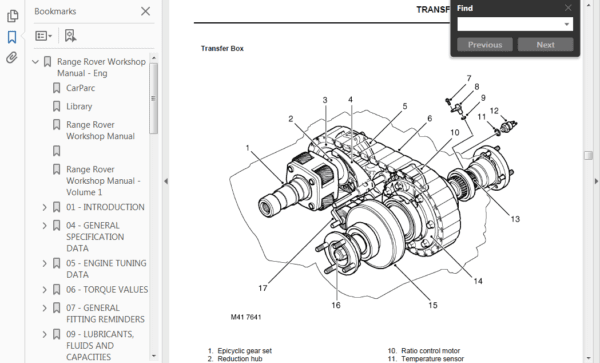Click scroll down arrow of bookmarks list
600x363 pixels.
(154, 356)
